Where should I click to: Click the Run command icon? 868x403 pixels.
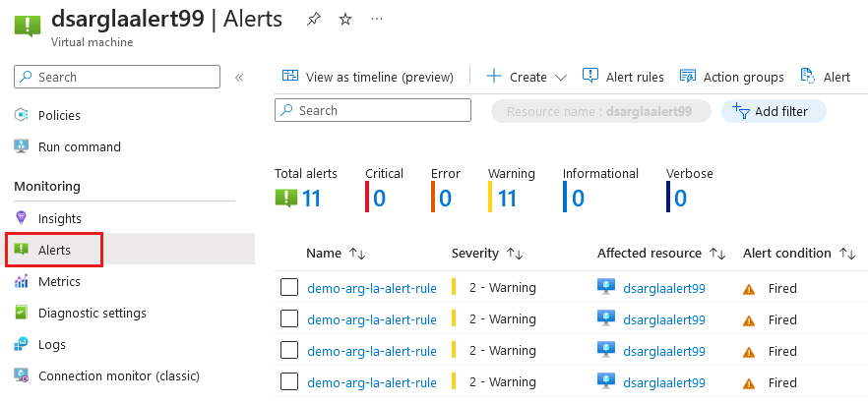pos(21,146)
